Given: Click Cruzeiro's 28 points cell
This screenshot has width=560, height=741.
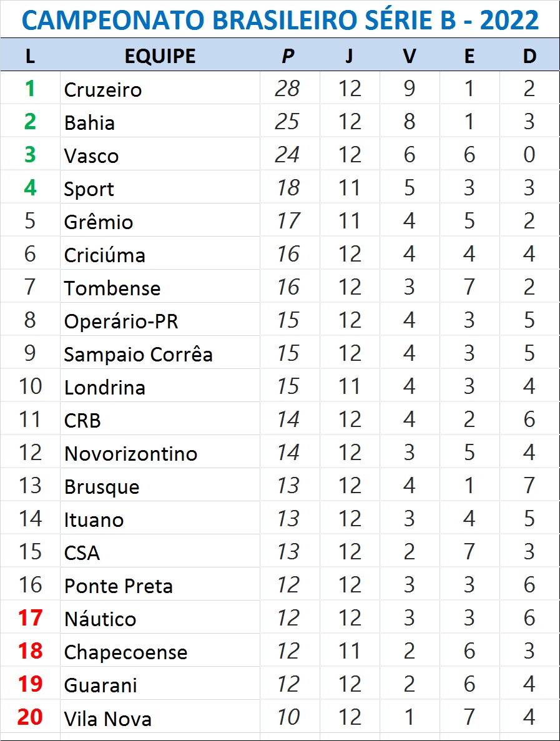Looking at the screenshot, I should tap(287, 89).
